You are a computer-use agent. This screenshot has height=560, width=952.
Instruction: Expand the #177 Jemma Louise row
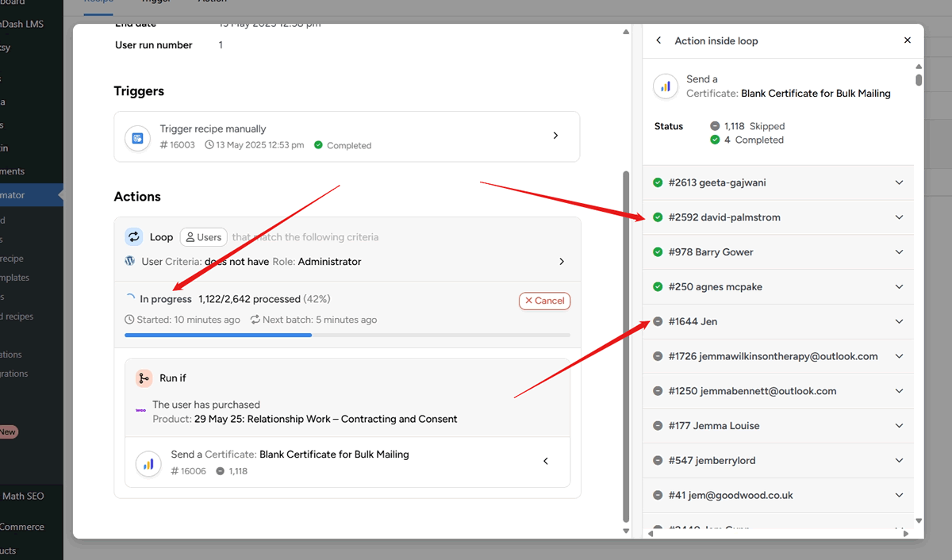pyautogui.click(x=899, y=426)
